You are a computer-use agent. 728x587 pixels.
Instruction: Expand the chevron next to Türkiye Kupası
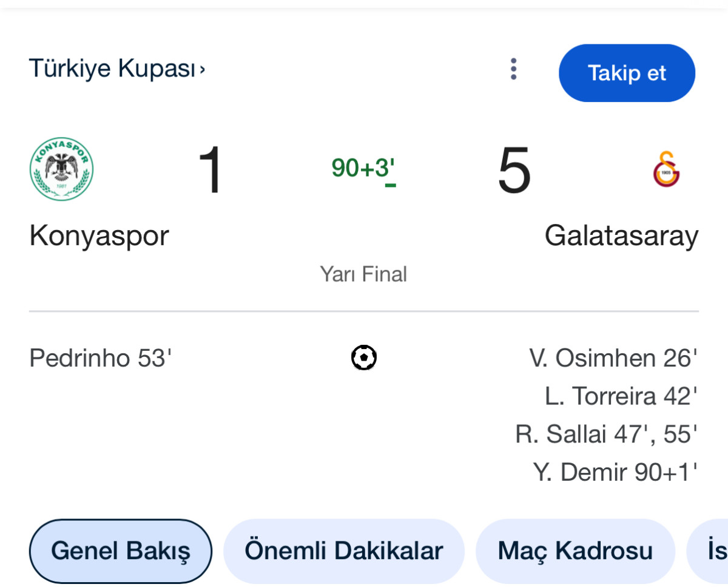[203, 70]
